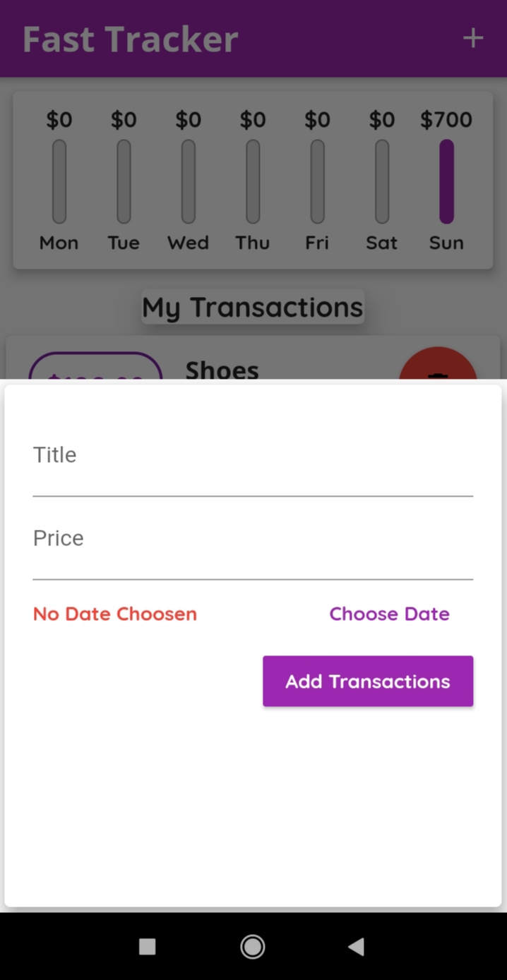Tap the Fast Tracker app title

[130, 39]
